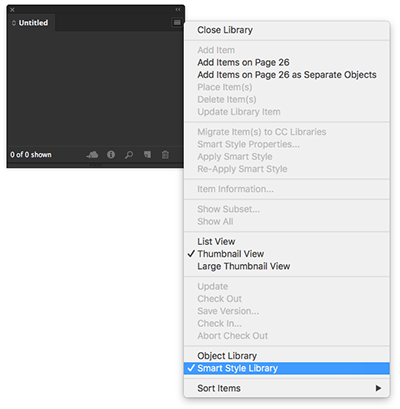Image resolution: width=400 pixels, height=409 pixels.
Task: Close the library panel with X icon
Action: click(12, 10)
